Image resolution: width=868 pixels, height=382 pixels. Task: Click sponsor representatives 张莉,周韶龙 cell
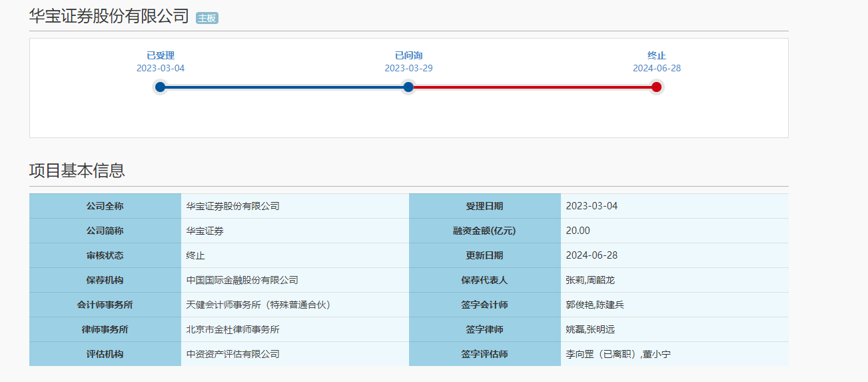coord(675,280)
